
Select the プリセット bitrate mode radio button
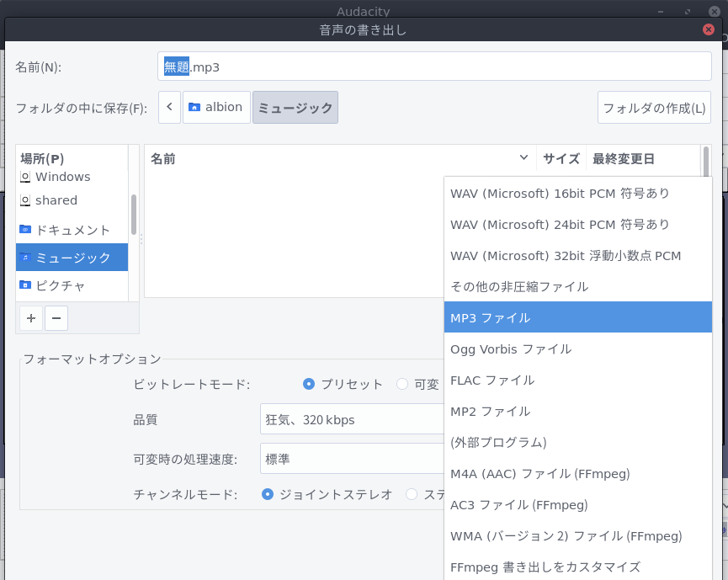309,384
